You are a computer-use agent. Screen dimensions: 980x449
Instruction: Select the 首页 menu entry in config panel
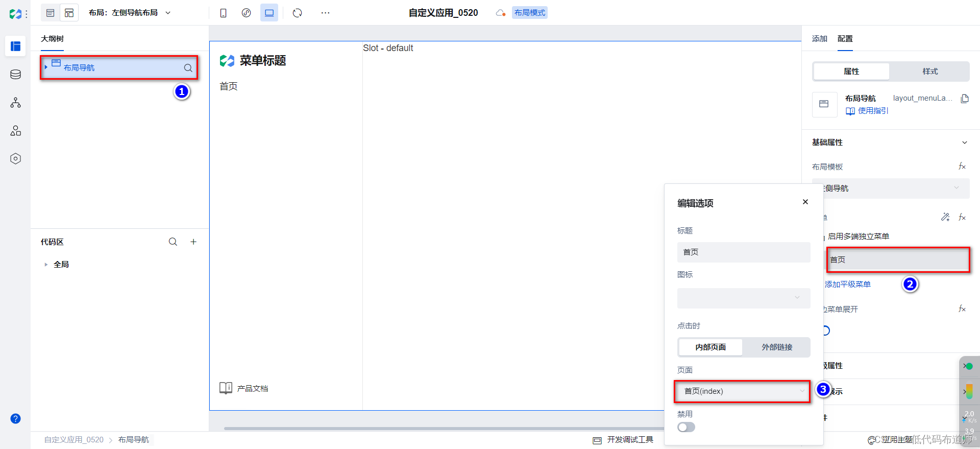point(898,260)
